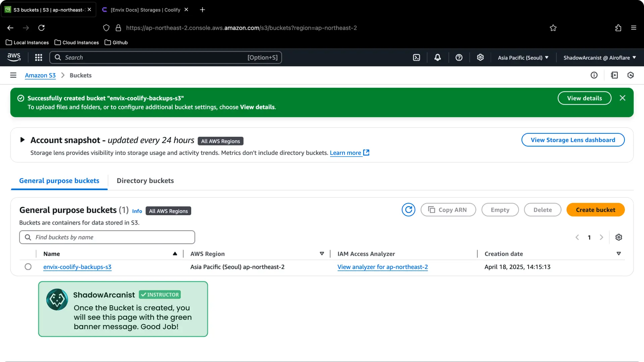Click the Create bucket button
Screen dimensions: 644x362
[595, 209]
